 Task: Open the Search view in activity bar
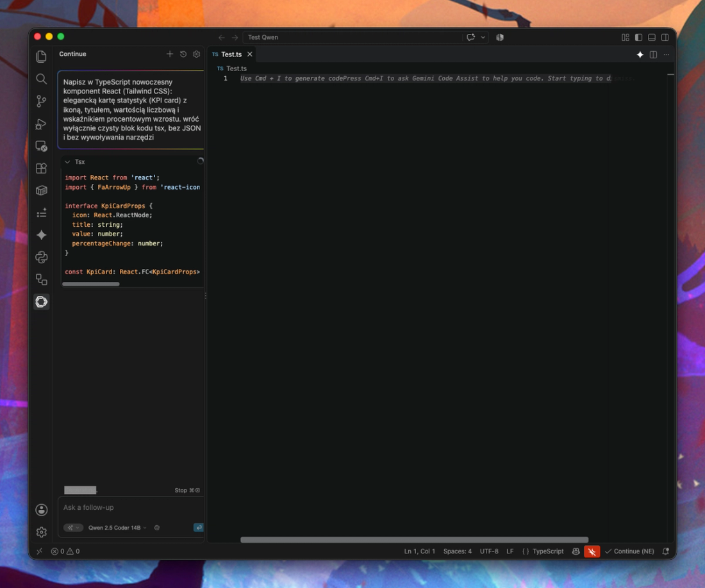pos(42,79)
